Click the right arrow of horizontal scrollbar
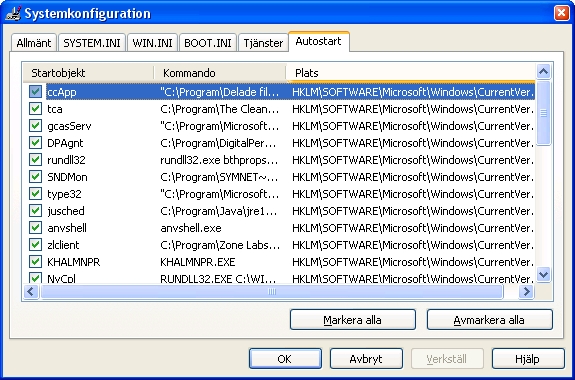The width and height of the screenshot is (575, 380). click(x=527, y=292)
